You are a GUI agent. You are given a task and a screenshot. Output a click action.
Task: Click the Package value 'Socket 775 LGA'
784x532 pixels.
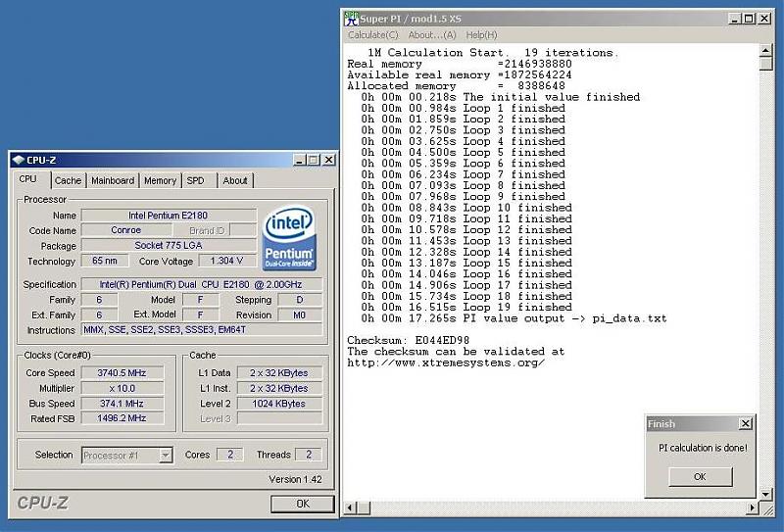[169, 246]
